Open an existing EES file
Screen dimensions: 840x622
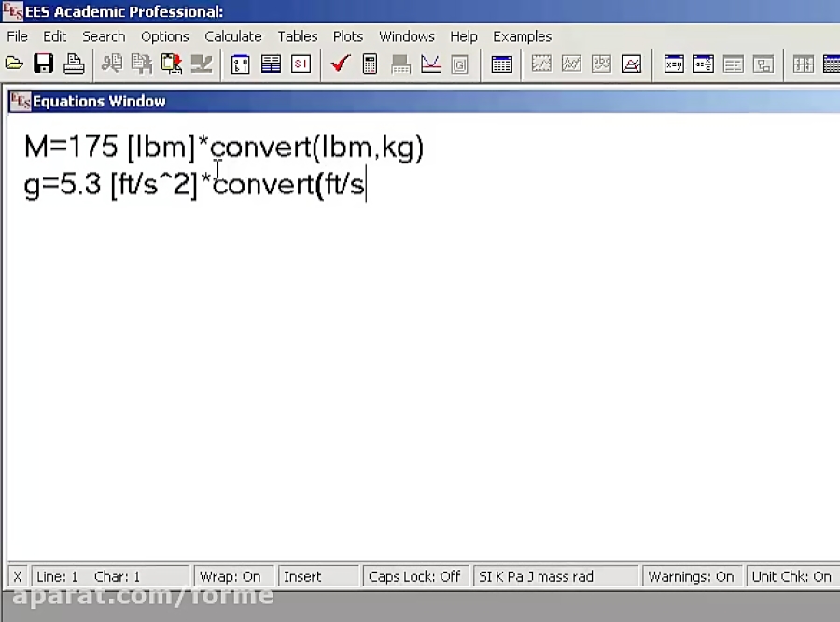click(x=14, y=63)
